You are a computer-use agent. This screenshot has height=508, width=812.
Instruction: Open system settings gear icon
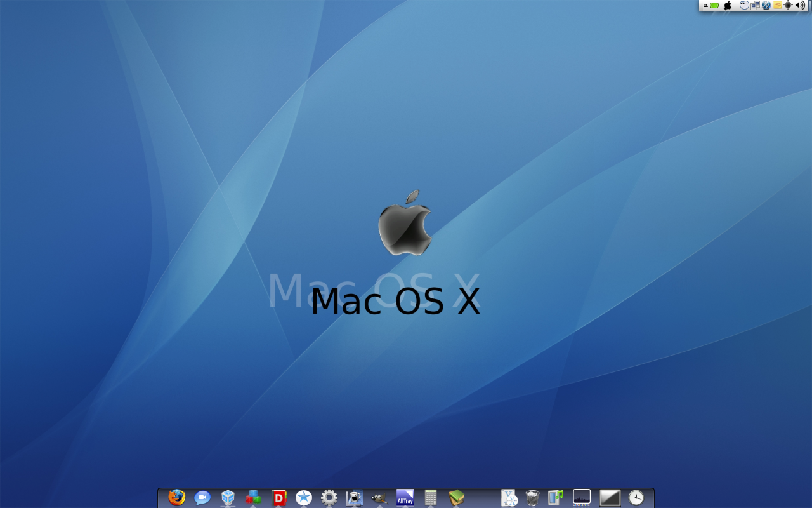coord(329,498)
